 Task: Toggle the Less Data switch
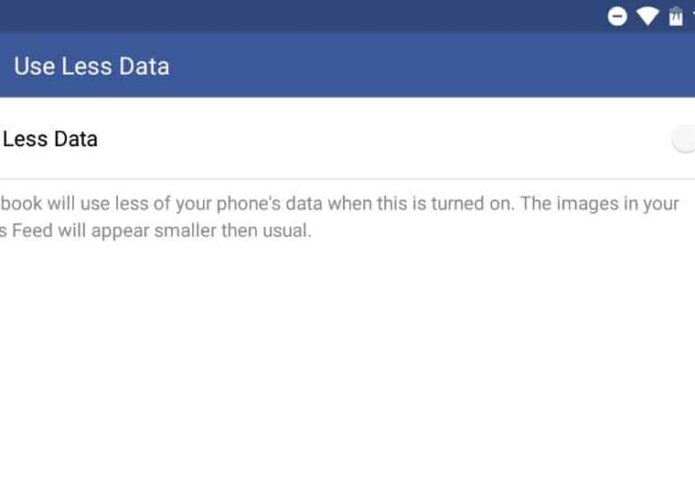684,139
